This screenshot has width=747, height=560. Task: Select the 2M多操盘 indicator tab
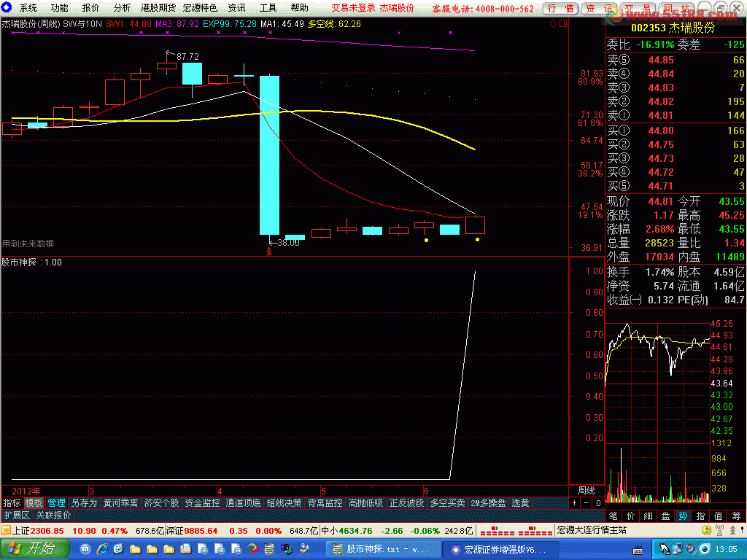click(488, 503)
